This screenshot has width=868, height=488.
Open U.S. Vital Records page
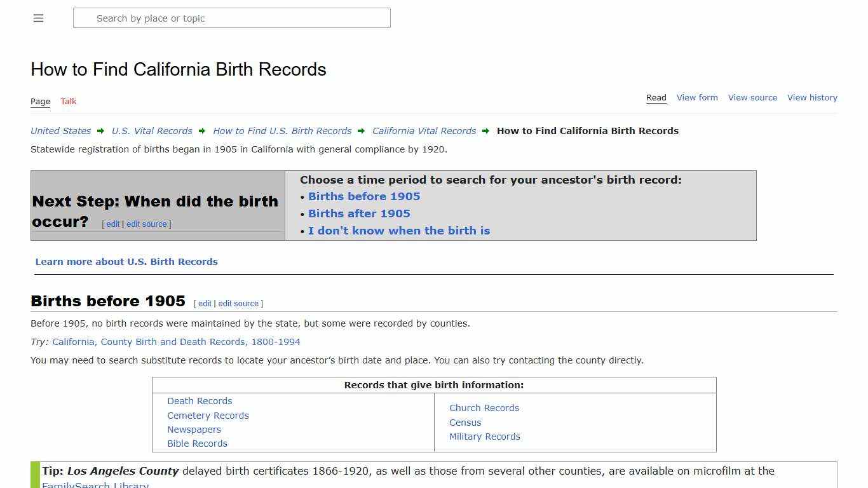(152, 131)
